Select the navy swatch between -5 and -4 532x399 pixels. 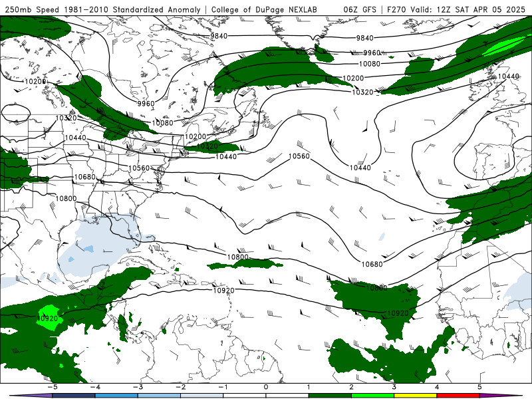pyautogui.click(x=74, y=396)
